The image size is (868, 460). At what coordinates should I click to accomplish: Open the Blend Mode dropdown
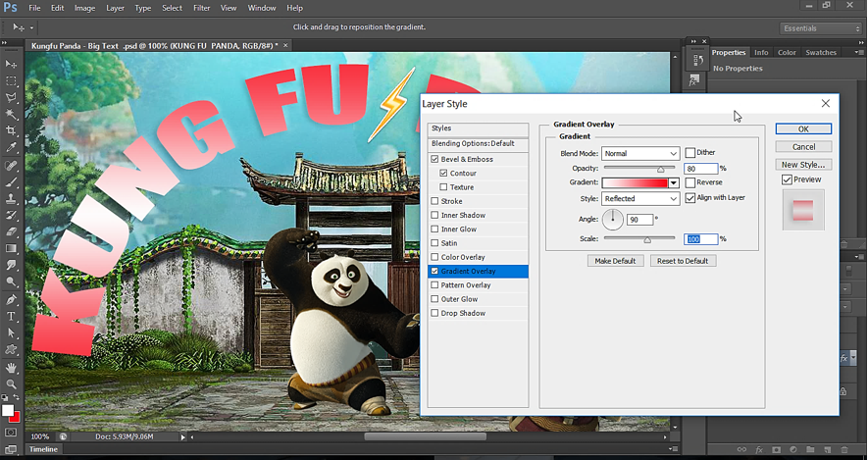tap(640, 153)
